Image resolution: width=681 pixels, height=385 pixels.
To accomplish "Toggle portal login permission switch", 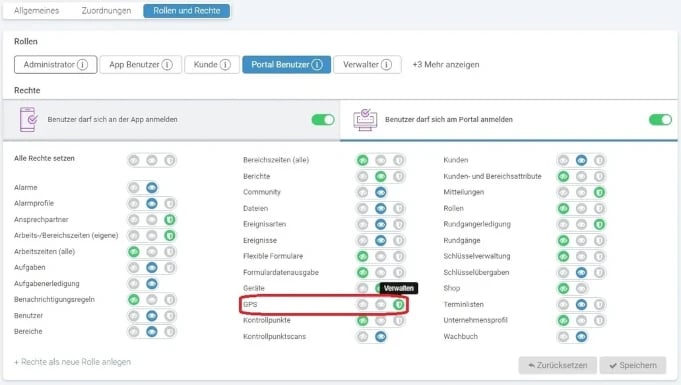I will [660, 119].
